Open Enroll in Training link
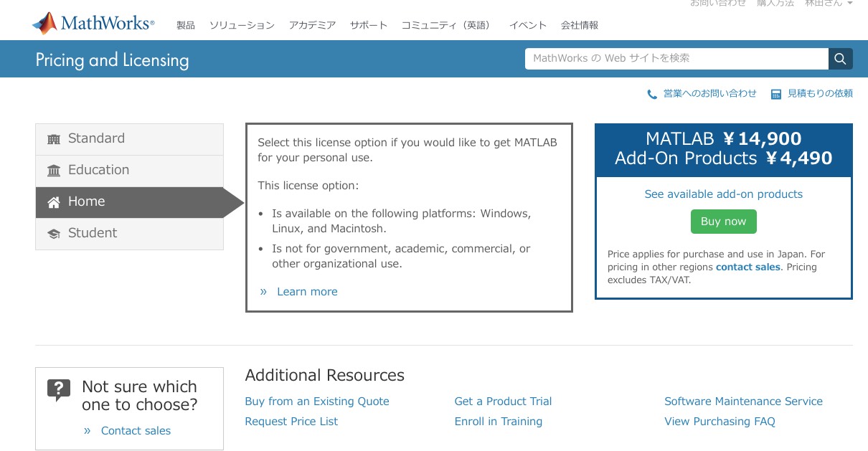The width and height of the screenshot is (868, 451). tap(499, 422)
